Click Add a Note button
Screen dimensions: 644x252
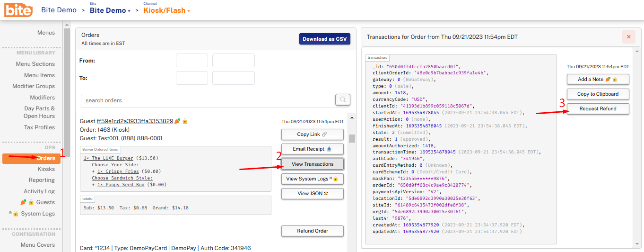pyautogui.click(x=598, y=79)
